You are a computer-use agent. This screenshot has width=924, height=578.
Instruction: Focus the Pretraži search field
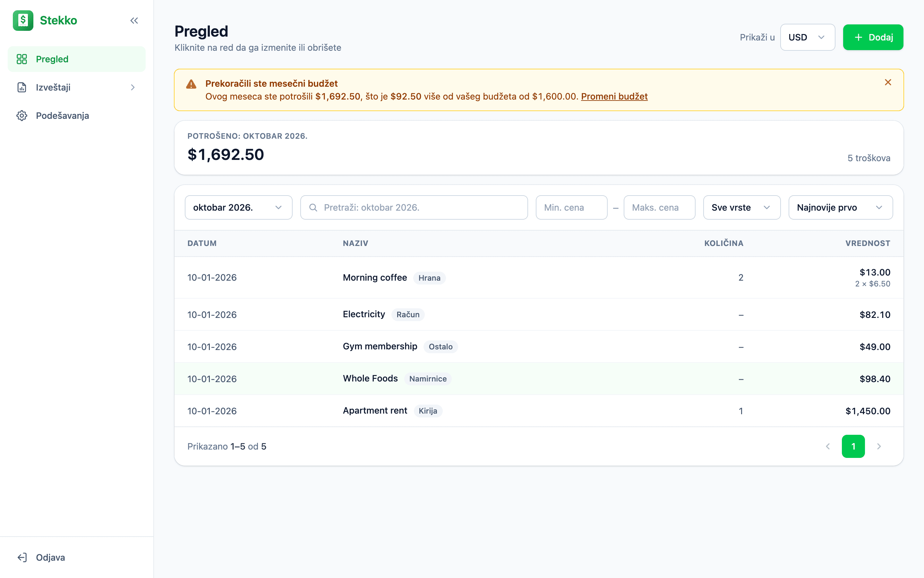[x=414, y=207]
